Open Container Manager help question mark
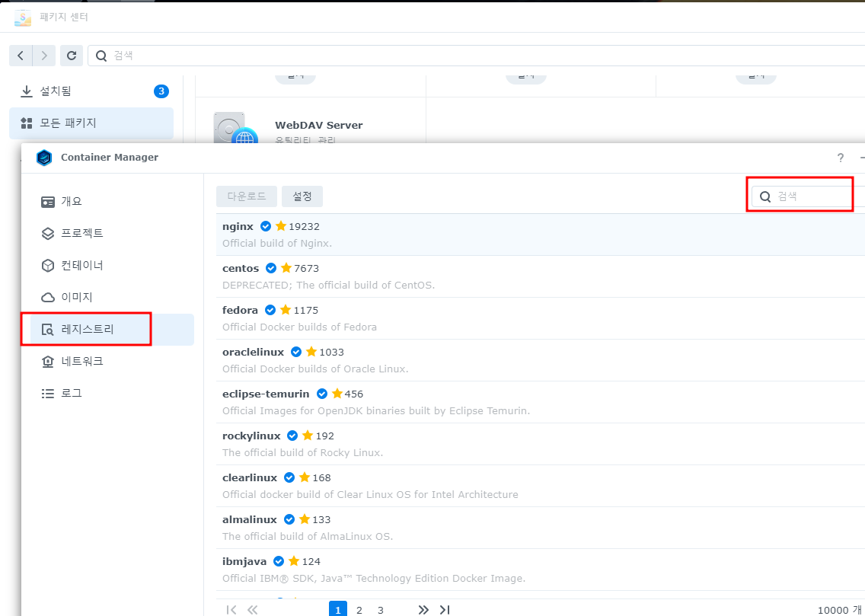Screen dimensions: 865x616 840,158
